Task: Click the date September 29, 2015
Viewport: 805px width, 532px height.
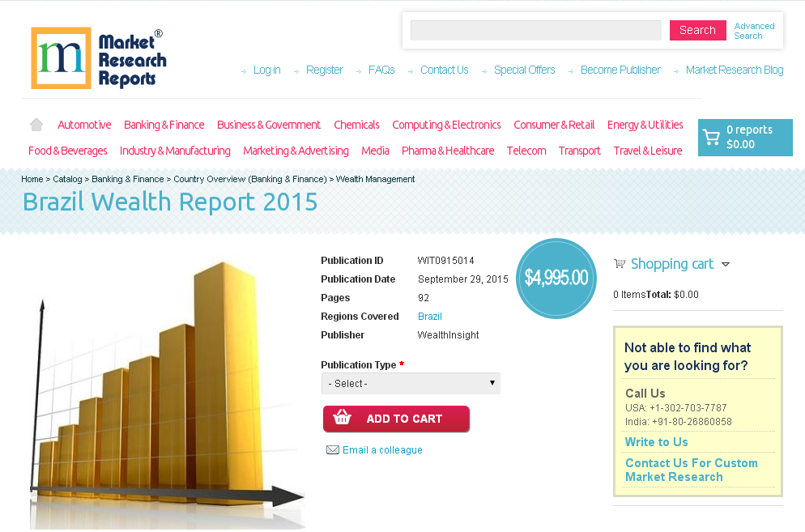Action: tap(462, 279)
